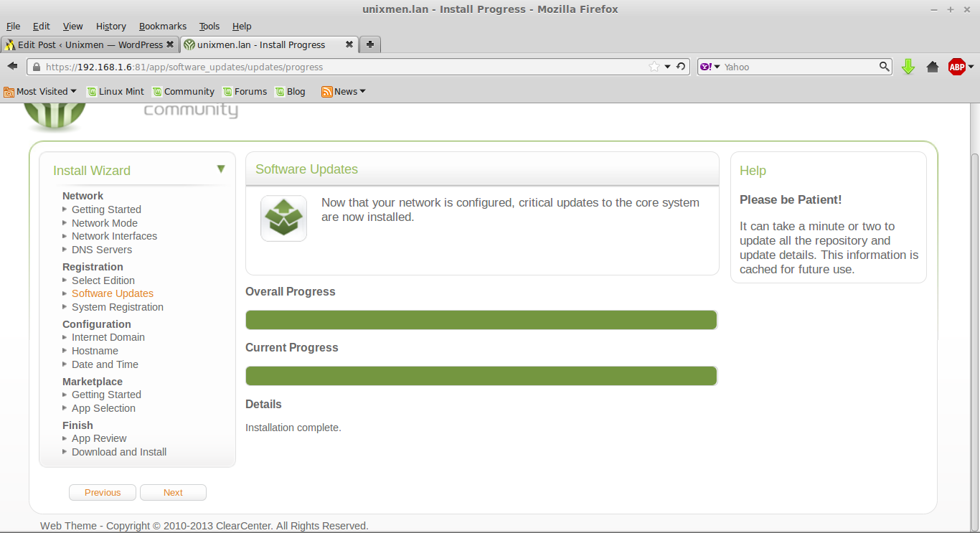Viewport: 980px width, 533px height.
Task: Open the Bookmarks menu
Action: pos(163,27)
